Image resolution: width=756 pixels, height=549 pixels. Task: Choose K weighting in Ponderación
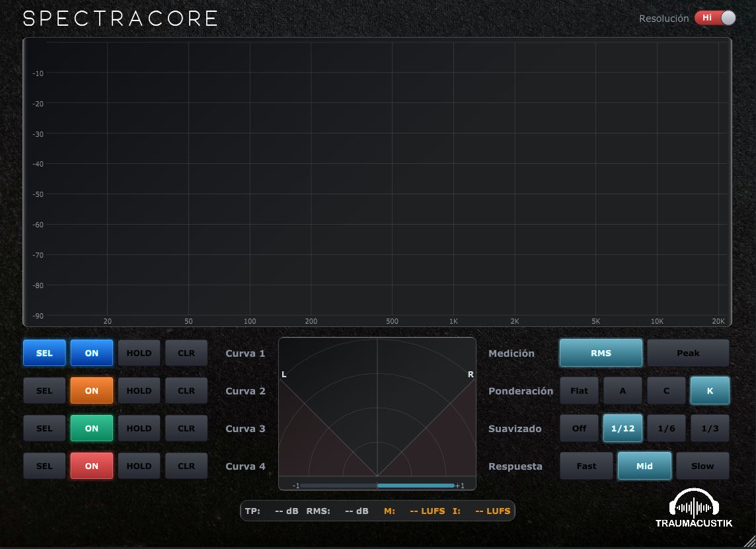tap(710, 390)
